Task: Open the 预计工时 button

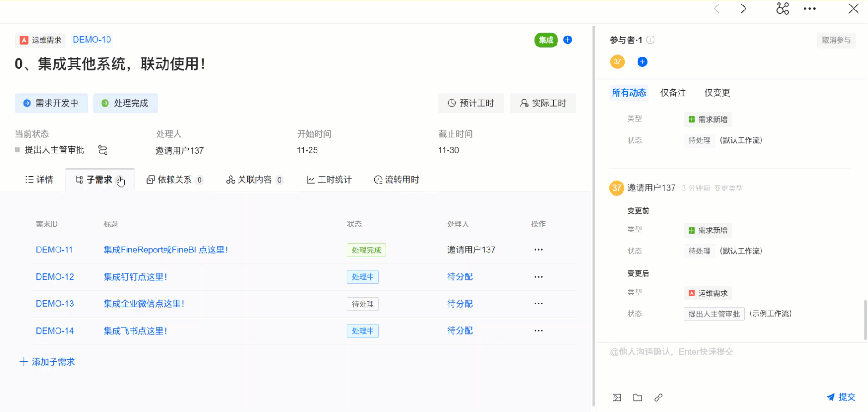Action: 471,103
